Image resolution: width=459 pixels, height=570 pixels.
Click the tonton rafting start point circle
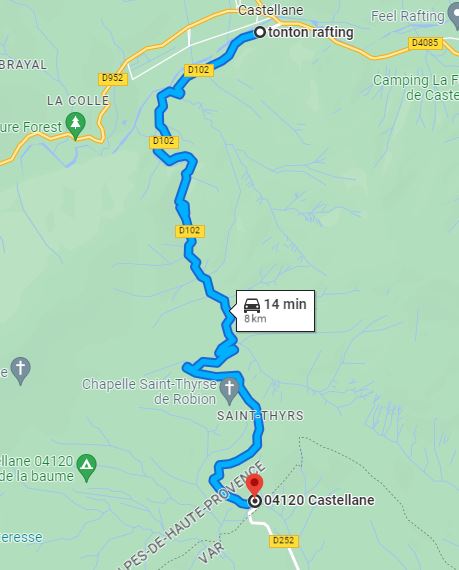(x=260, y=32)
